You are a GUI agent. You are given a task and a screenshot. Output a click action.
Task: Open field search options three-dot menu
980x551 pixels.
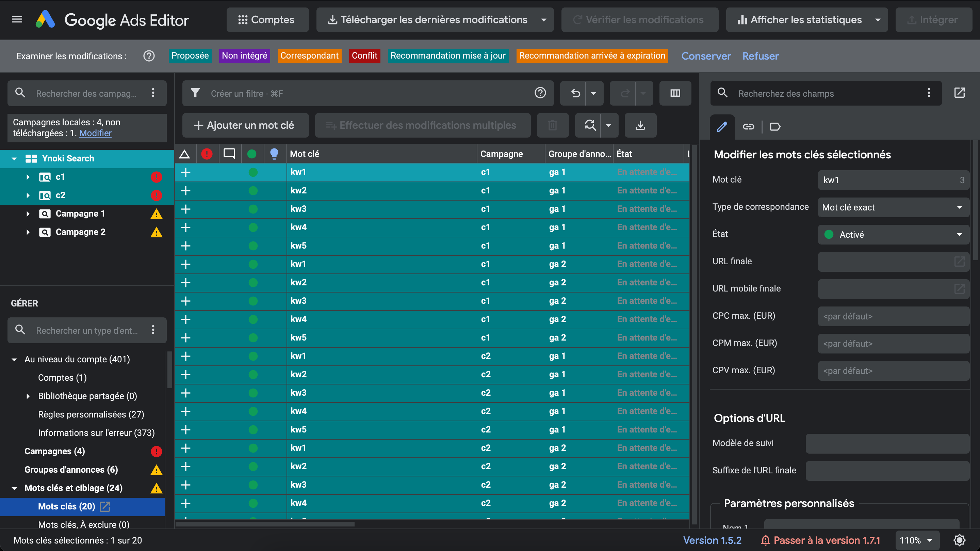point(929,93)
